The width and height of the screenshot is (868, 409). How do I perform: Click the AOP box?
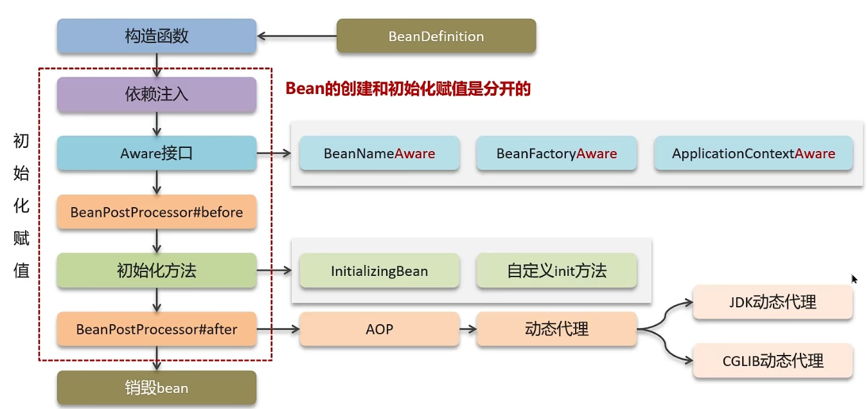pos(379,329)
